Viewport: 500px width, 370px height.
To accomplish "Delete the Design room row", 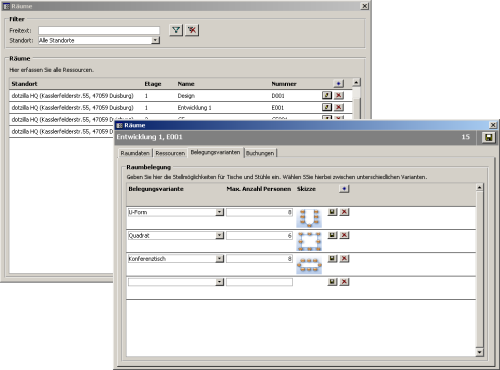I will (x=339, y=95).
